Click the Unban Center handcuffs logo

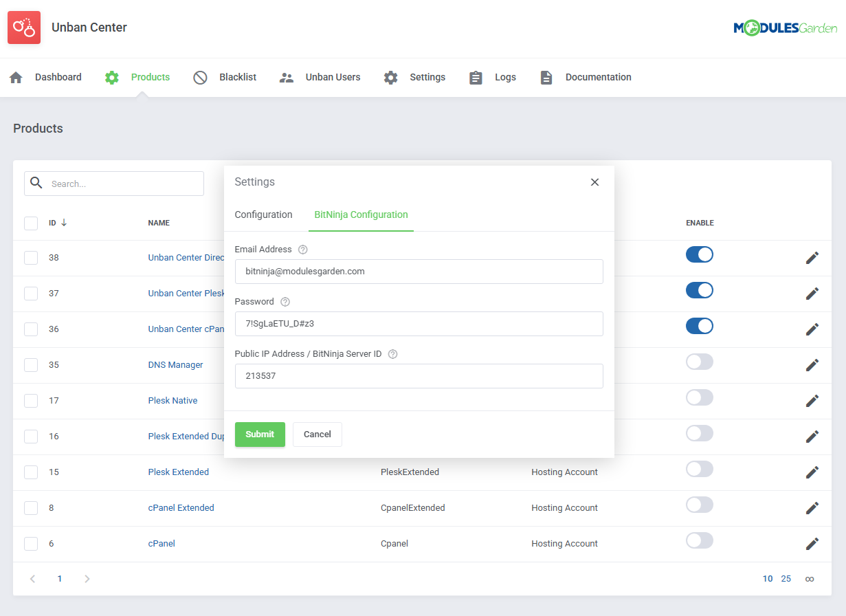click(x=24, y=27)
